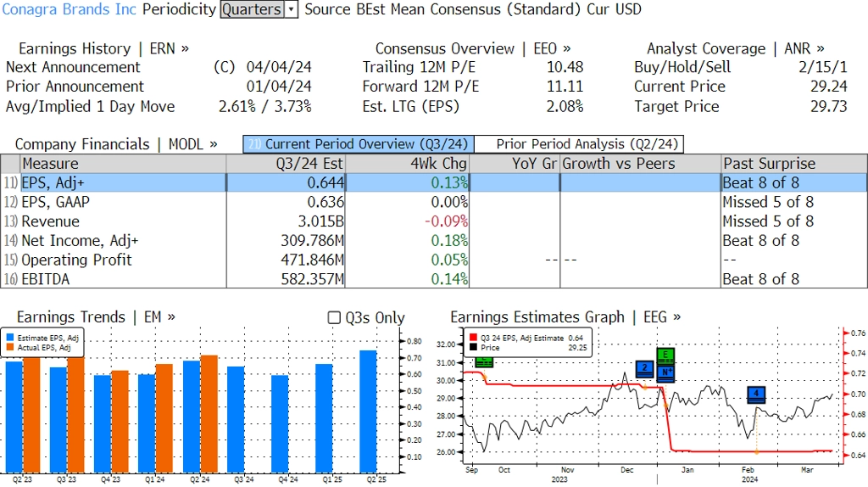Click Revenue 4Wk change -0.09%
Screen dimensions: 868x487
click(x=446, y=221)
